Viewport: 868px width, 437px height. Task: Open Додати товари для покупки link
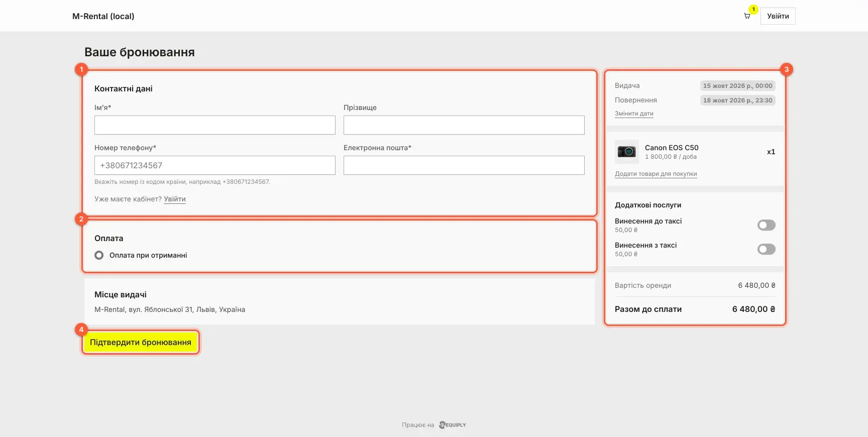point(656,174)
